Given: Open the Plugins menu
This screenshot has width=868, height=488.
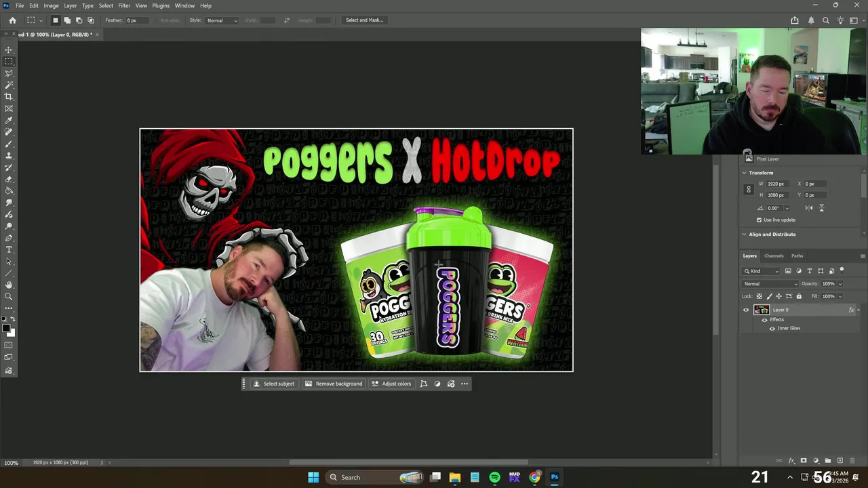Looking at the screenshot, I should click(x=161, y=5).
